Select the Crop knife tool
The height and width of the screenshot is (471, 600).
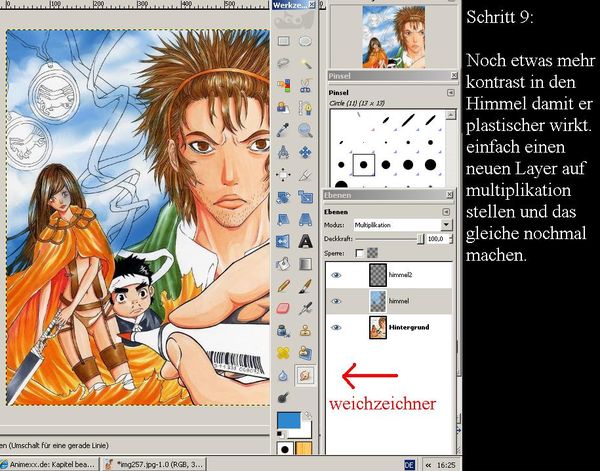click(x=305, y=175)
